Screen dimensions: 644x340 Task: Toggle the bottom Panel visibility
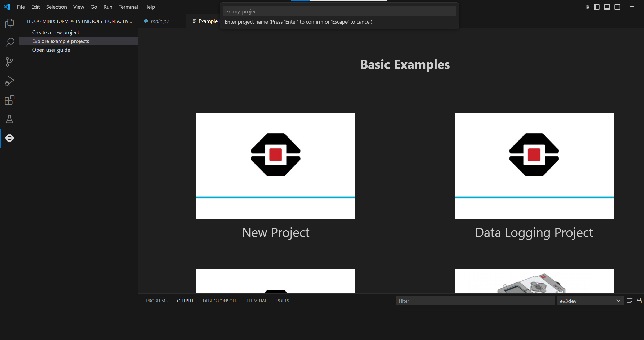coord(607,7)
